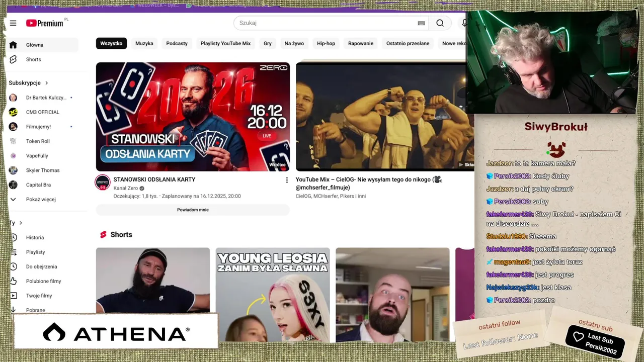Click Kanał Zero channel avatar under video
This screenshot has height=362, width=644.
click(103, 182)
